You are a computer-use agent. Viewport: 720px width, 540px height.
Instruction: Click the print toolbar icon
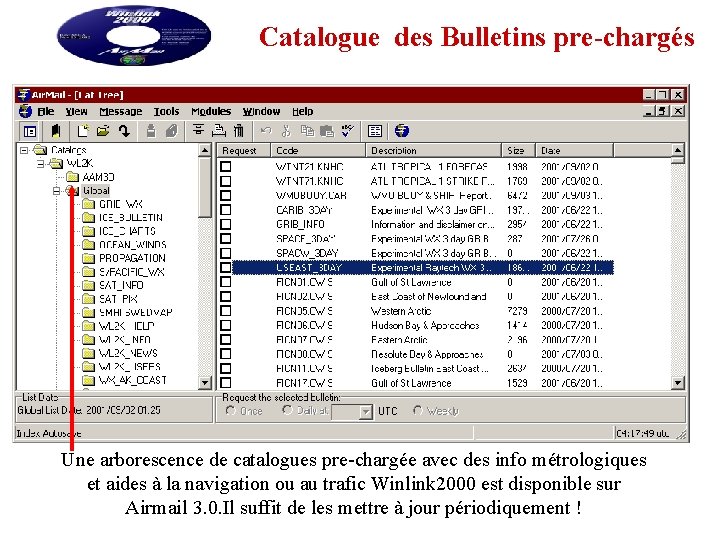point(218,131)
